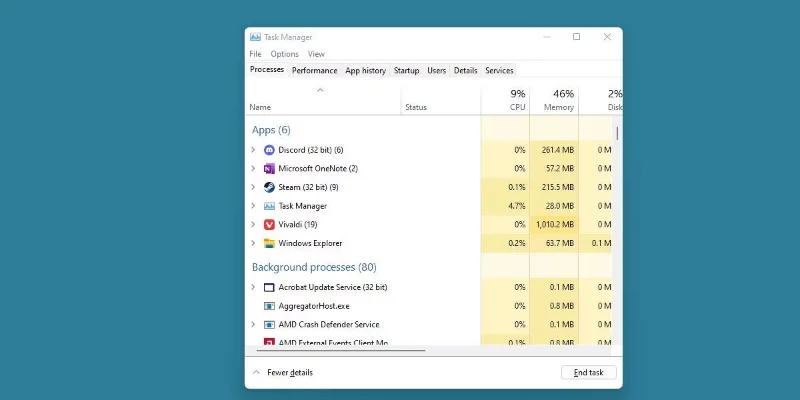800x400 pixels.
Task: Click the AggregatorHost.exe icon
Action: click(x=269, y=306)
